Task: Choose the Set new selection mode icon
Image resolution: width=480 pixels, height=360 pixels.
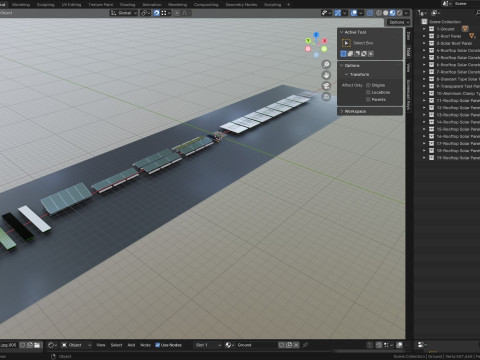Action: tap(343, 53)
